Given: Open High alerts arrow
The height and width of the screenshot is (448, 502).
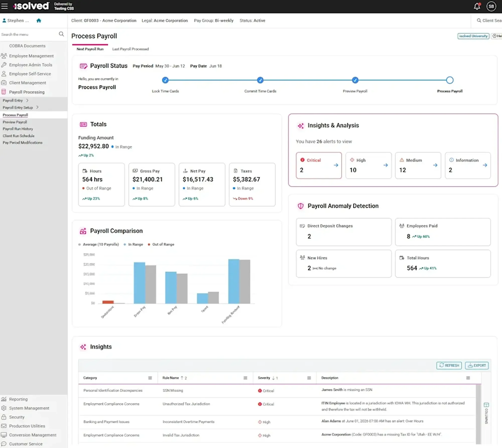Looking at the screenshot, I should point(386,165).
